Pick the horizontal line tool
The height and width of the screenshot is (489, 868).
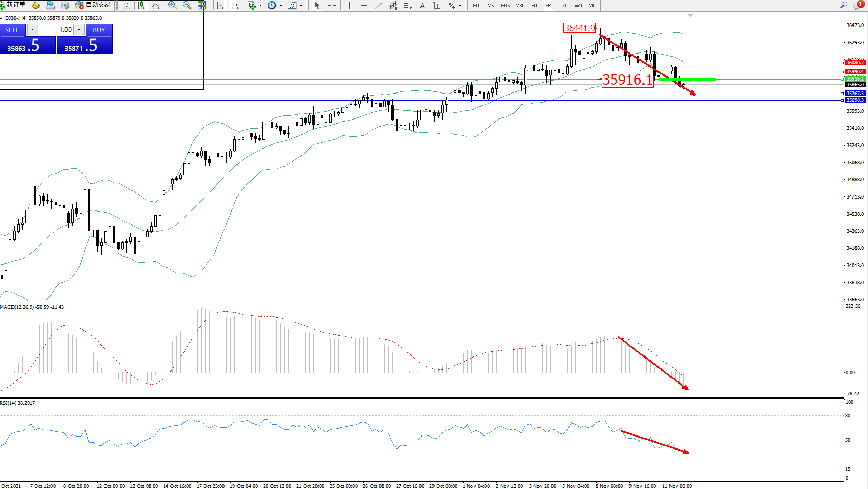pos(364,5)
